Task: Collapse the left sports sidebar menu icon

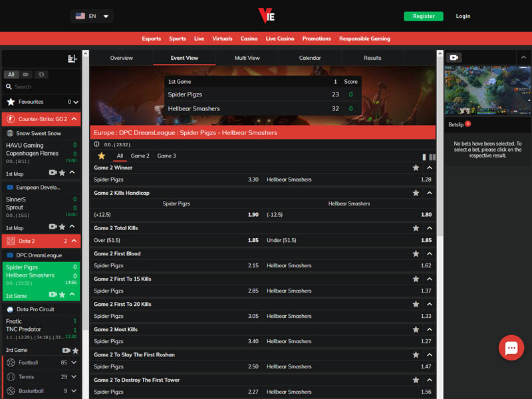Action: [72, 59]
